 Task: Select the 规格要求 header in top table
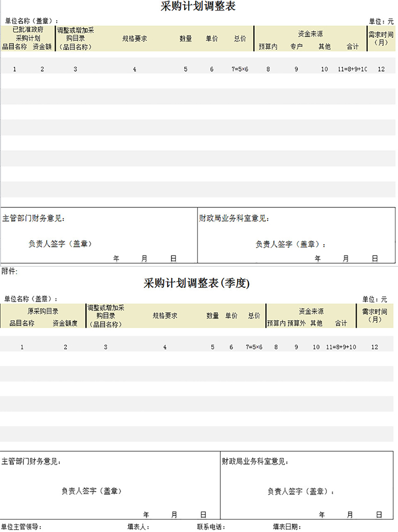tap(134, 39)
